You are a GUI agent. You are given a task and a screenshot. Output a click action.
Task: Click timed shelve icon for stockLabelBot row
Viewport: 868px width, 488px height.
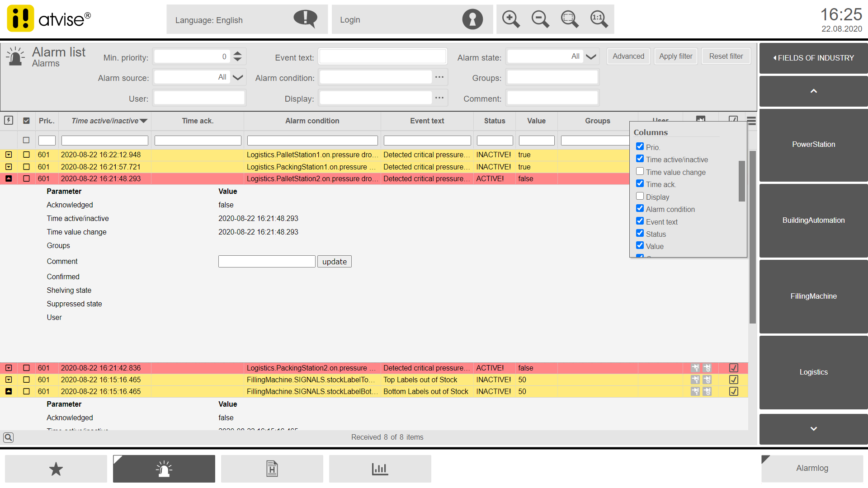(707, 391)
